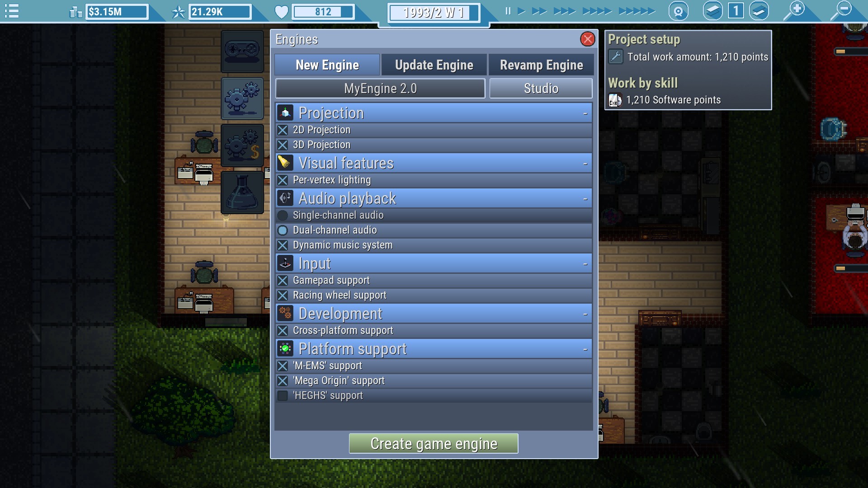The height and width of the screenshot is (488, 868).
Task: Collapse the Projection section
Action: [585, 113]
